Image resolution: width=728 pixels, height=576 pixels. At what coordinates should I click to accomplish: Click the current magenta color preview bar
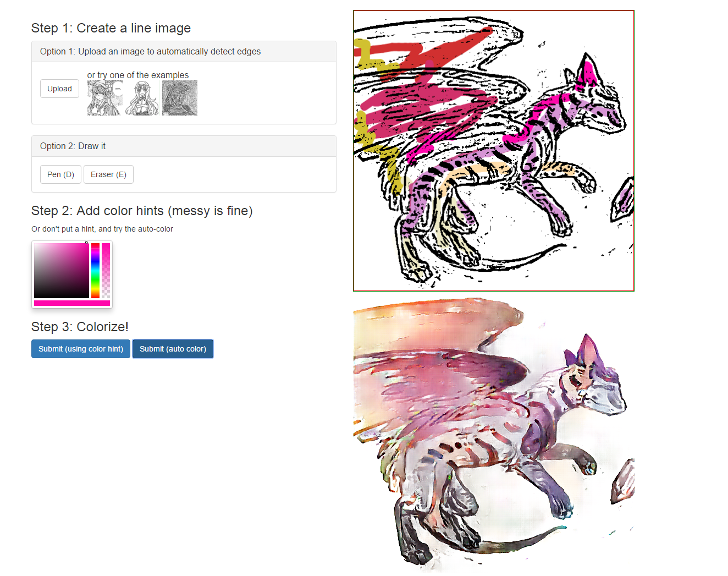72,303
